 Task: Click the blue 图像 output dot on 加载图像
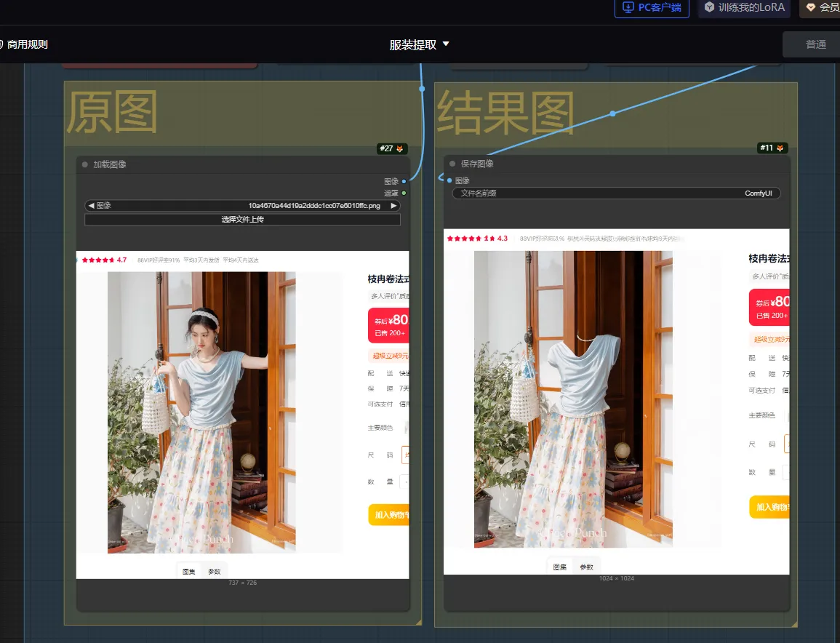point(404,182)
